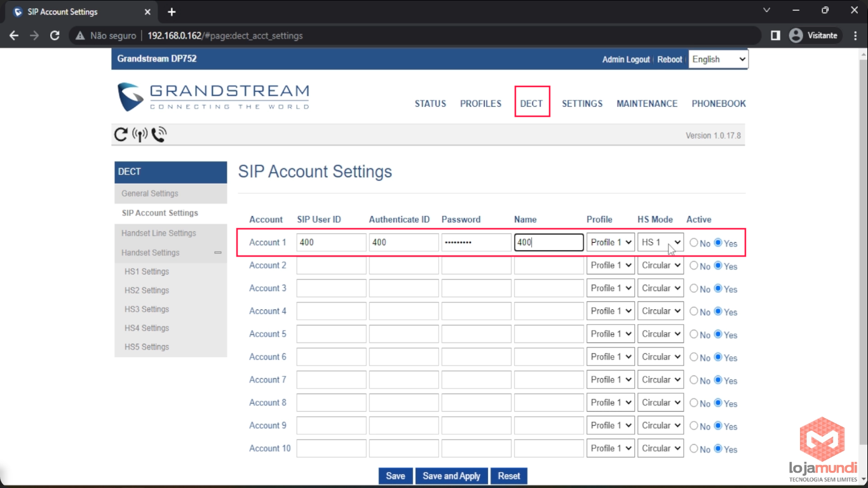This screenshot has height=488, width=868.
Task: Select No for Account 1 Active
Action: click(694, 243)
